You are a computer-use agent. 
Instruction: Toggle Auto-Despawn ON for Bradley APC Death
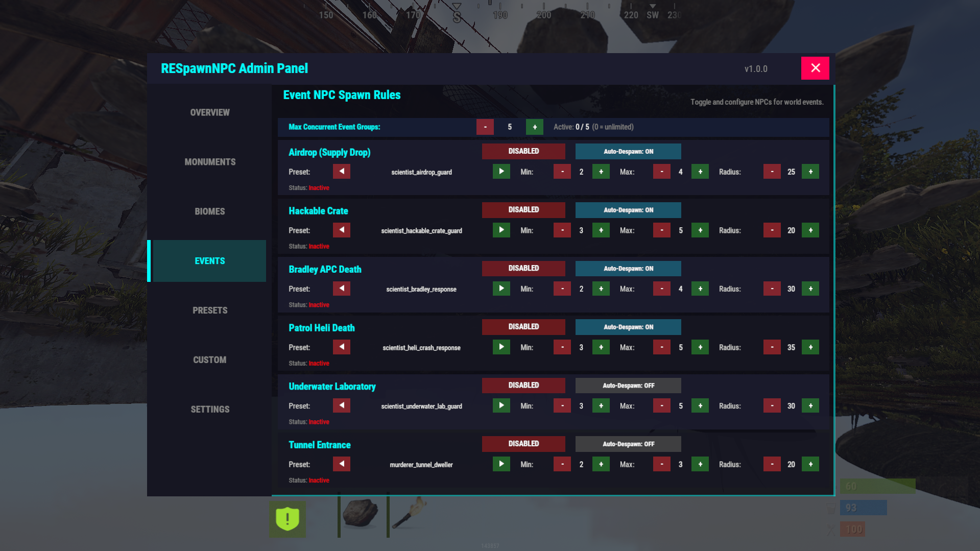628,269
